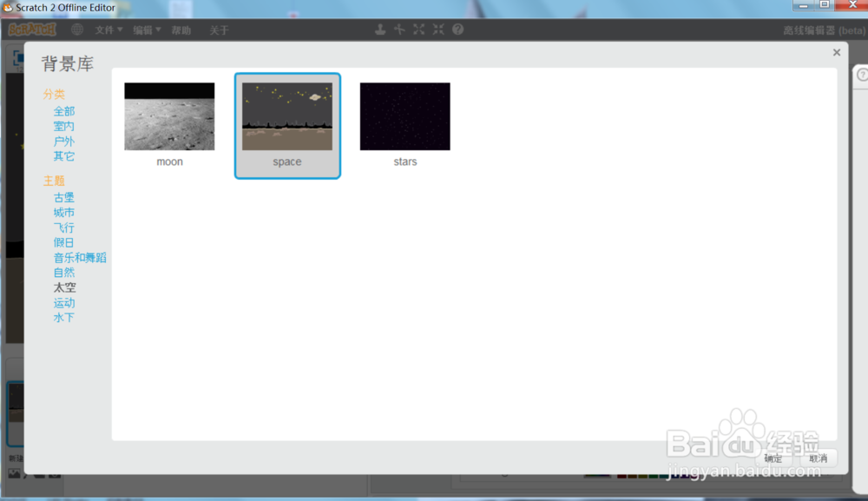The width and height of the screenshot is (868, 501).
Task: Select the delete scissors tool
Action: [399, 30]
